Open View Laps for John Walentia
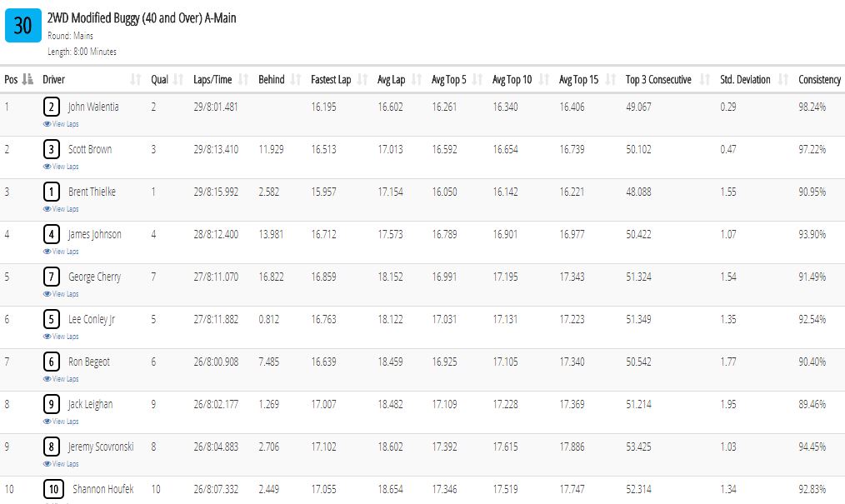The height and width of the screenshot is (504, 845). click(61, 124)
